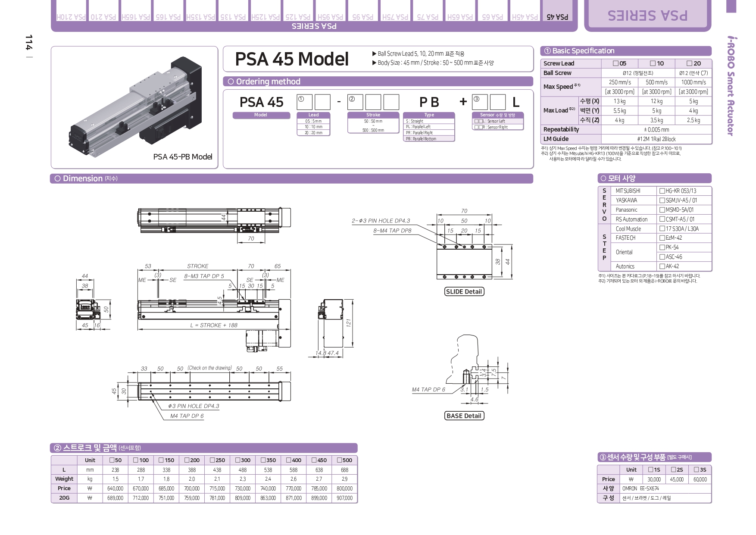
Task: Click the 'PSA 45 Model' title
Action: [292, 59]
